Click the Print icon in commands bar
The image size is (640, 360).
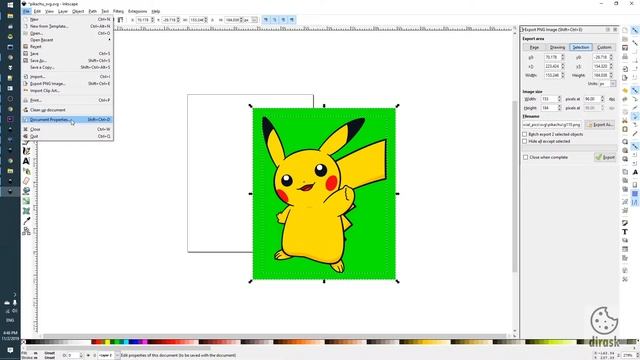coord(625,57)
